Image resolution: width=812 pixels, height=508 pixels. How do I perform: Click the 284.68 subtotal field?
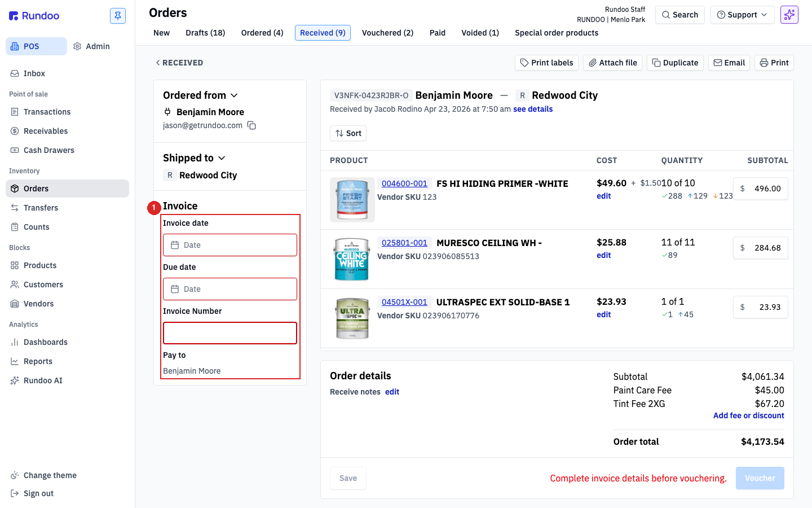pyautogui.click(x=760, y=248)
